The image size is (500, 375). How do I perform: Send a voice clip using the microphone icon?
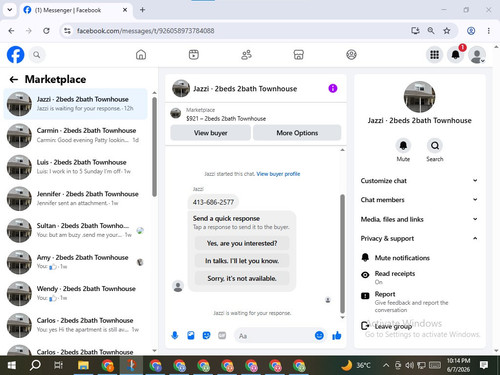coord(175,335)
